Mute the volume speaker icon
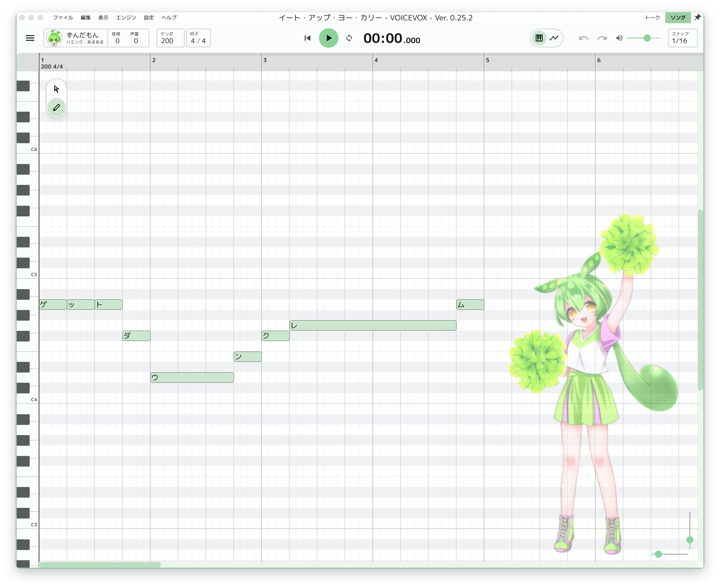 [x=619, y=38]
